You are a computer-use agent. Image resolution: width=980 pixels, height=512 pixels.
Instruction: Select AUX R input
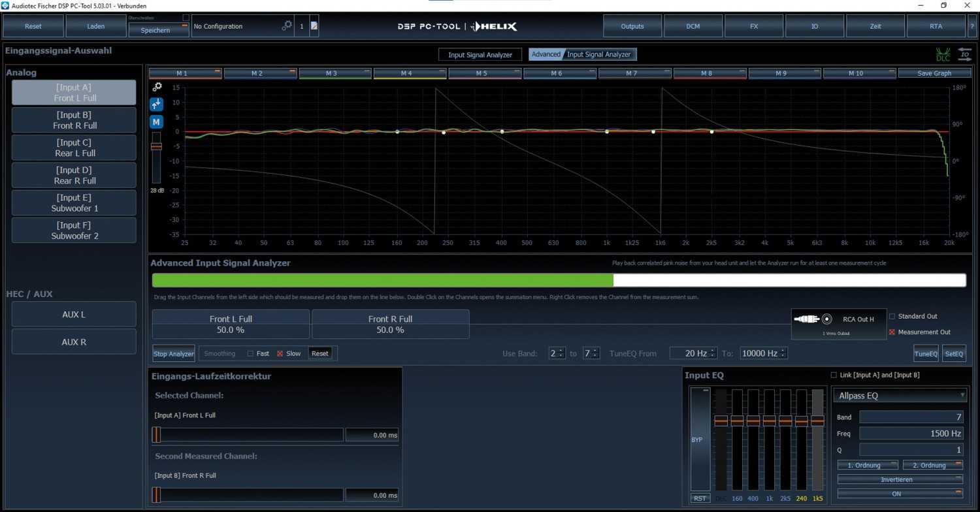click(x=74, y=342)
